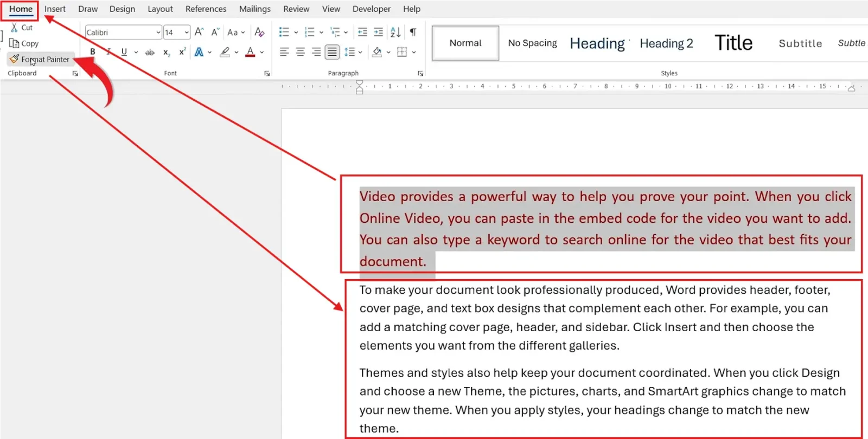The width and height of the screenshot is (868, 439).
Task: Insert a multilevel list
Action: 335,32
